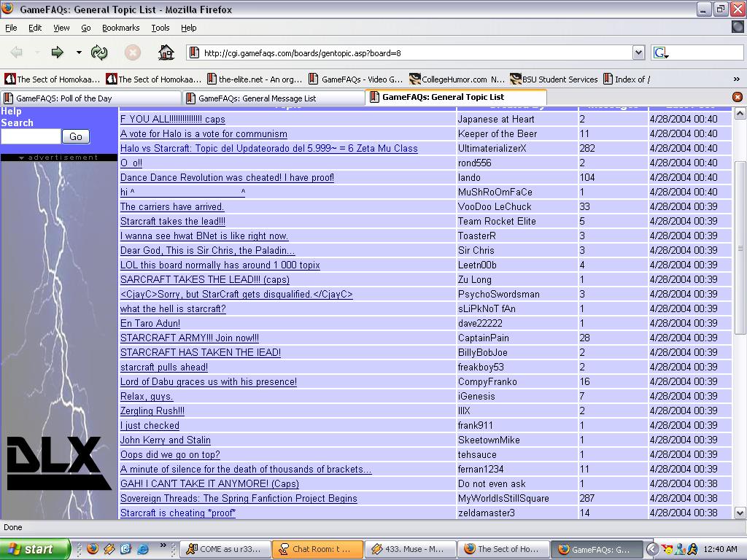Open 'Zergling Rush!!!' topic
The image size is (747, 560).
pyautogui.click(x=152, y=411)
